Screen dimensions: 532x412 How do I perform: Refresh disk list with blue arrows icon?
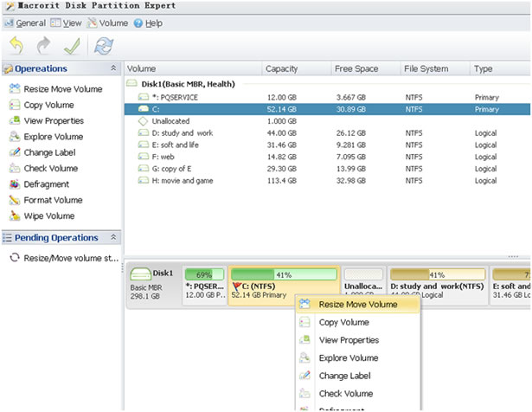click(x=104, y=46)
